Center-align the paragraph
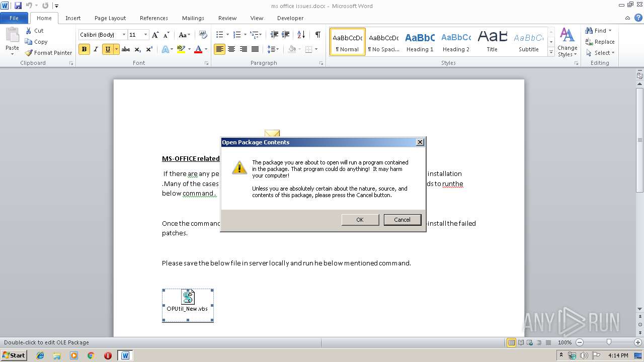 coord(231,49)
